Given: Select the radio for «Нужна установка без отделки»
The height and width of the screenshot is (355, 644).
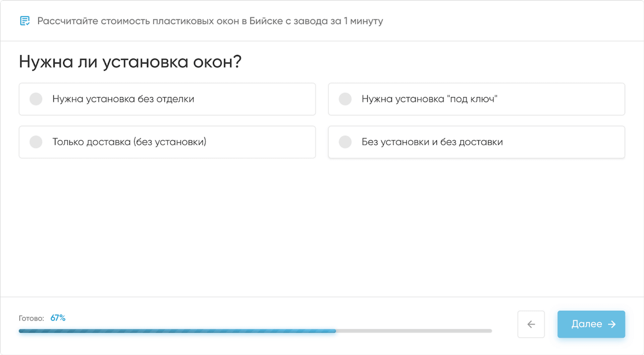Looking at the screenshot, I should coord(36,99).
